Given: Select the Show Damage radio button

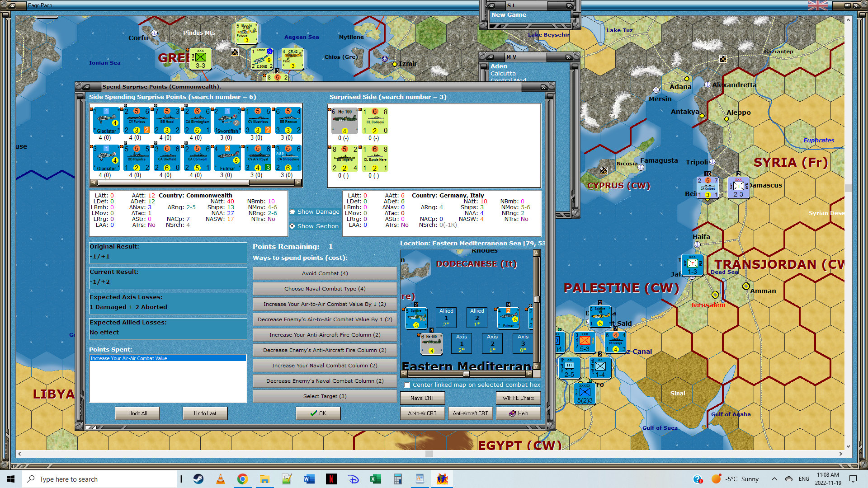Looking at the screenshot, I should (x=292, y=212).
